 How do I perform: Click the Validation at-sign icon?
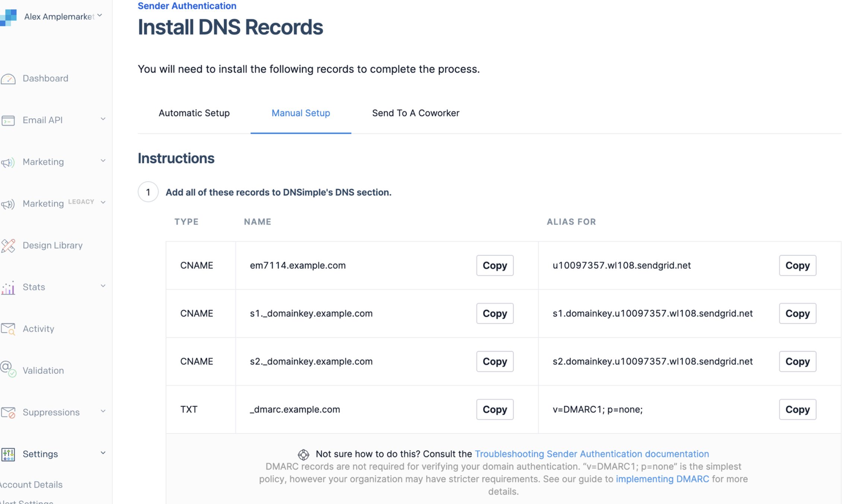coord(8,369)
